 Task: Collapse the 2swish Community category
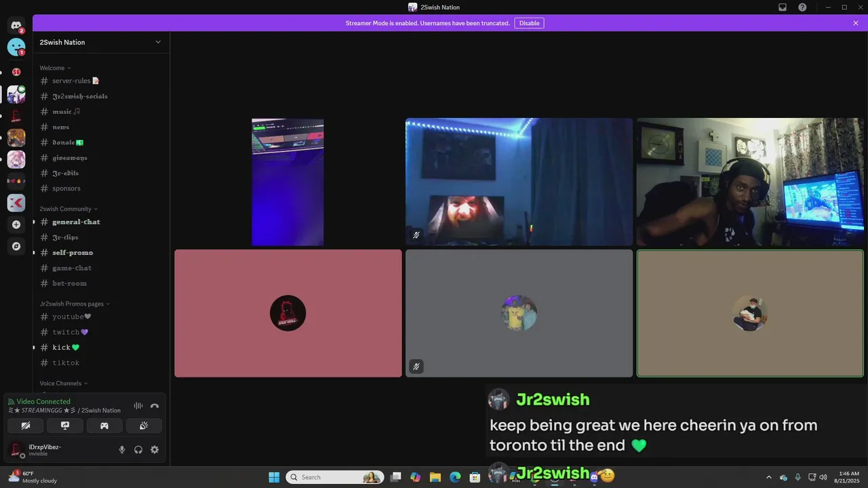coord(68,209)
